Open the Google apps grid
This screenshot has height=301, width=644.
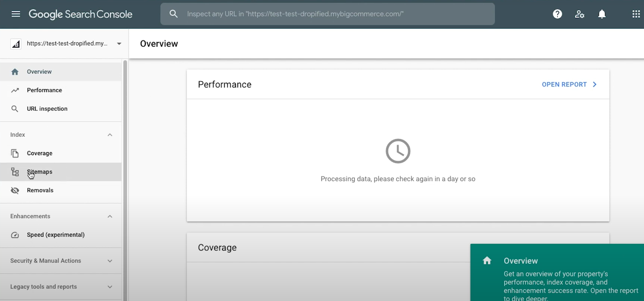click(x=636, y=14)
